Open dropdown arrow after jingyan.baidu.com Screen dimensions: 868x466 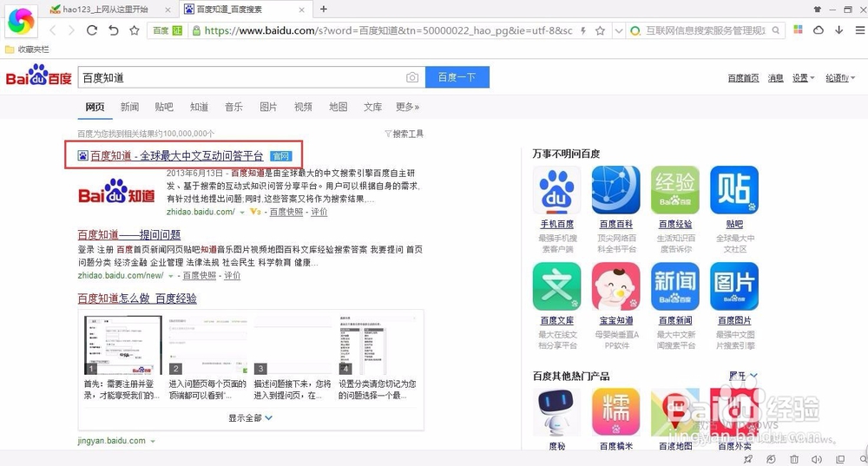tap(153, 441)
